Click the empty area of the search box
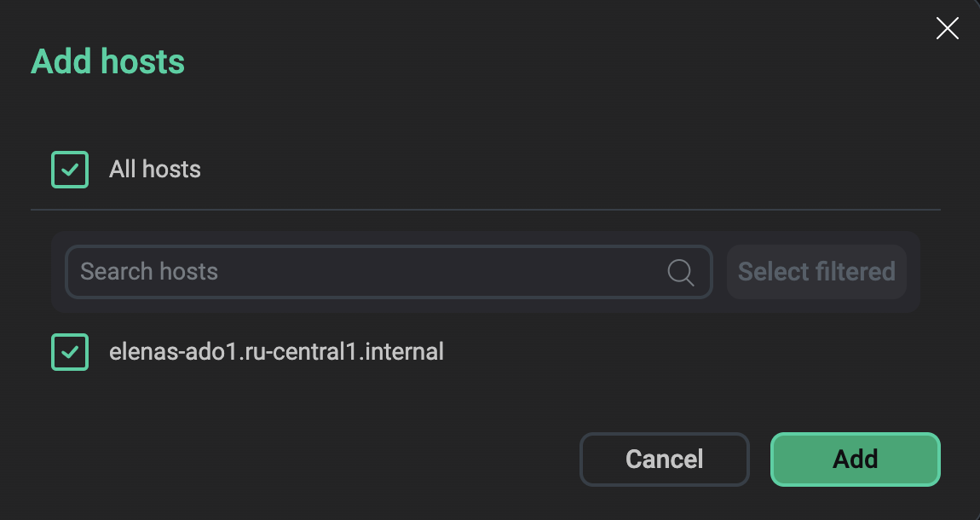 click(x=443, y=272)
